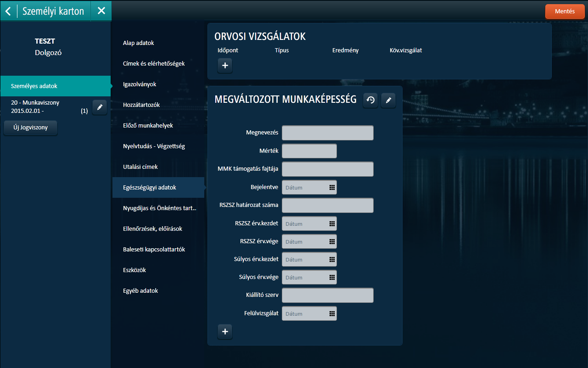
Task: Add a new Orvosi vizsgálatok row with plus
Action: 225,66
